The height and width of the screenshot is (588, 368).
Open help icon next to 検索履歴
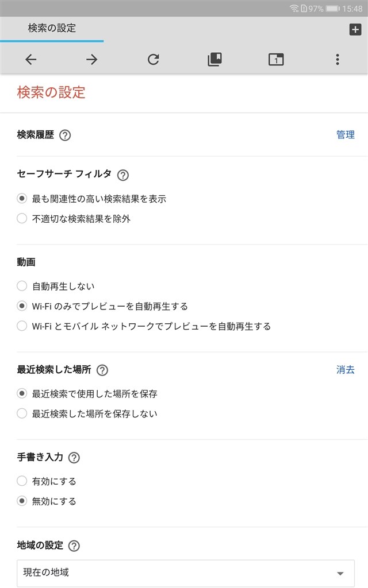pos(65,136)
